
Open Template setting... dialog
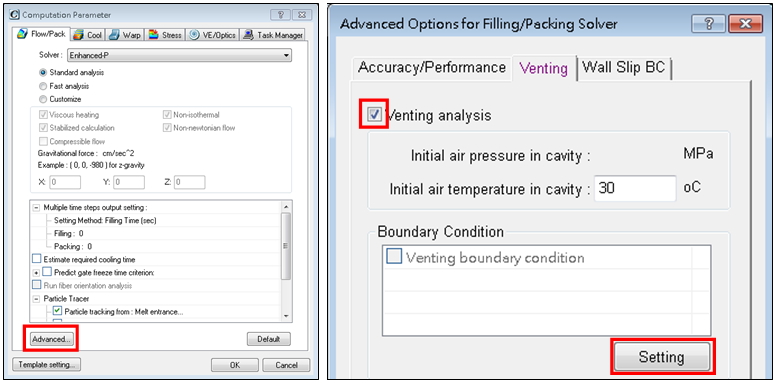pyautogui.click(x=46, y=365)
